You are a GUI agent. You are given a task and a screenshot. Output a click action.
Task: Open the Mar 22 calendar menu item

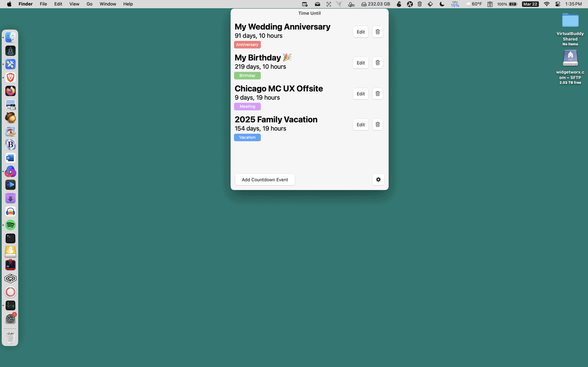click(x=530, y=4)
